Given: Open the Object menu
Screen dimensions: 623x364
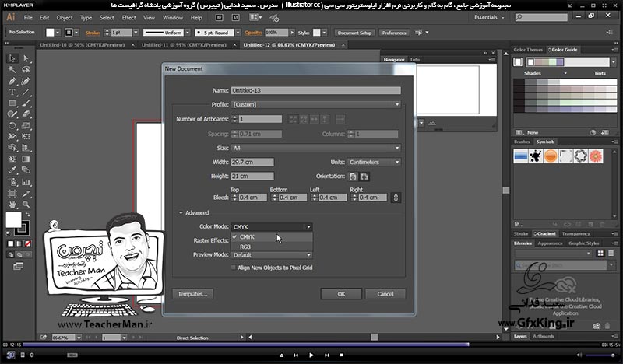Looking at the screenshot, I should [x=65, y=17].
